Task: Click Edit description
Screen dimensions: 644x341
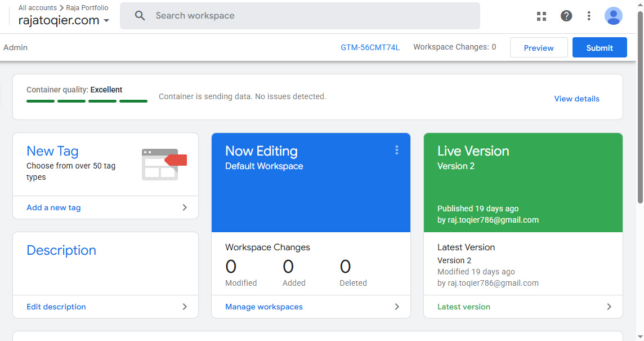Action: click(56, 307)
